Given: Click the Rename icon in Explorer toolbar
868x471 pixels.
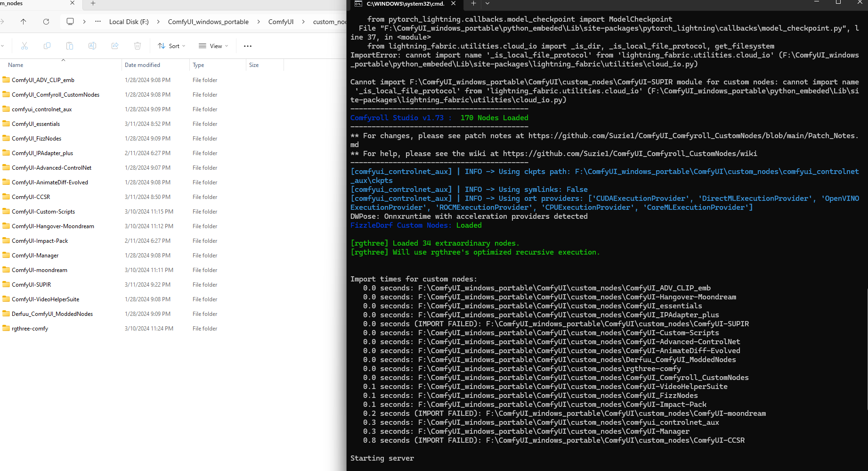Looking at the screenshot, I should pos(92,46).
